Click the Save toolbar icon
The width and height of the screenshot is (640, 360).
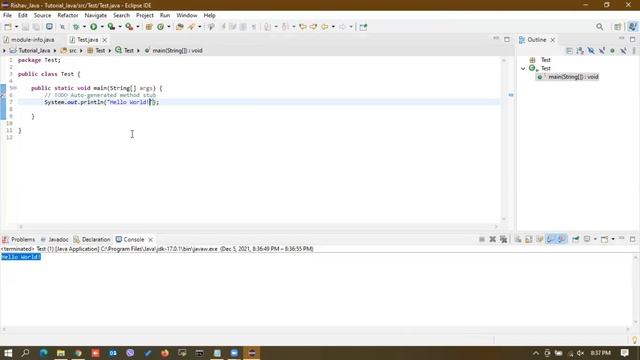[25, 27]
